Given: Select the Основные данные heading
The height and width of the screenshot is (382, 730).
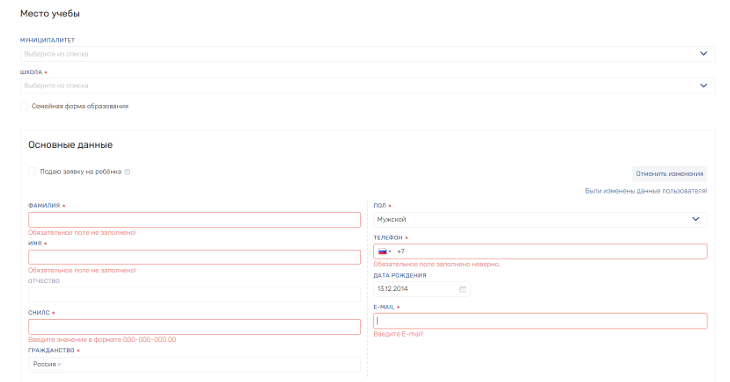Looking at the screenshot, I should point(70,145).
